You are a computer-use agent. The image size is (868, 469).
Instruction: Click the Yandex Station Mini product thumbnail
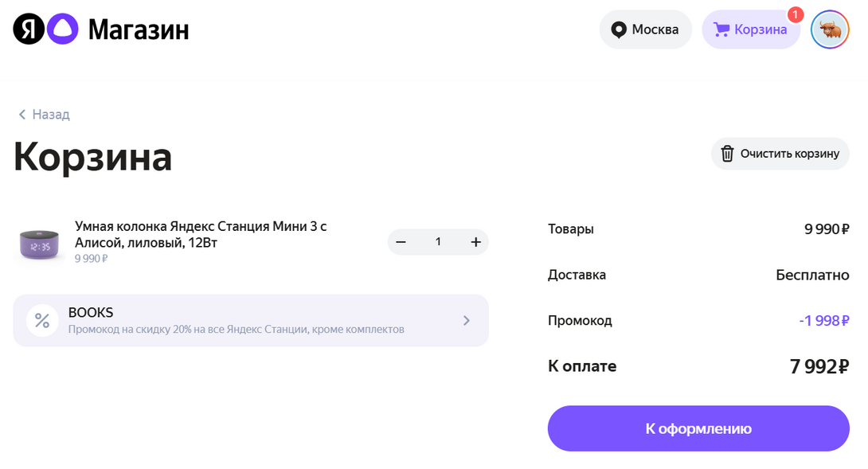click(39, 244)
